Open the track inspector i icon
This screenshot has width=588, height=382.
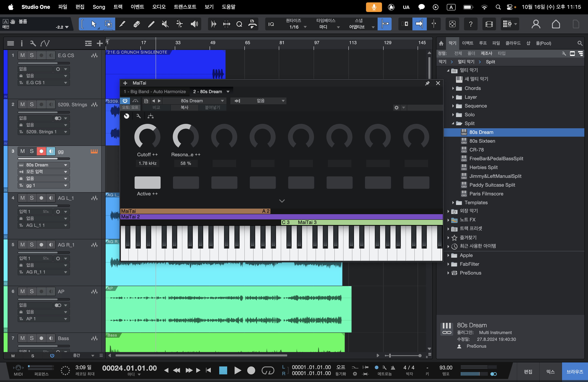[22, 43]
